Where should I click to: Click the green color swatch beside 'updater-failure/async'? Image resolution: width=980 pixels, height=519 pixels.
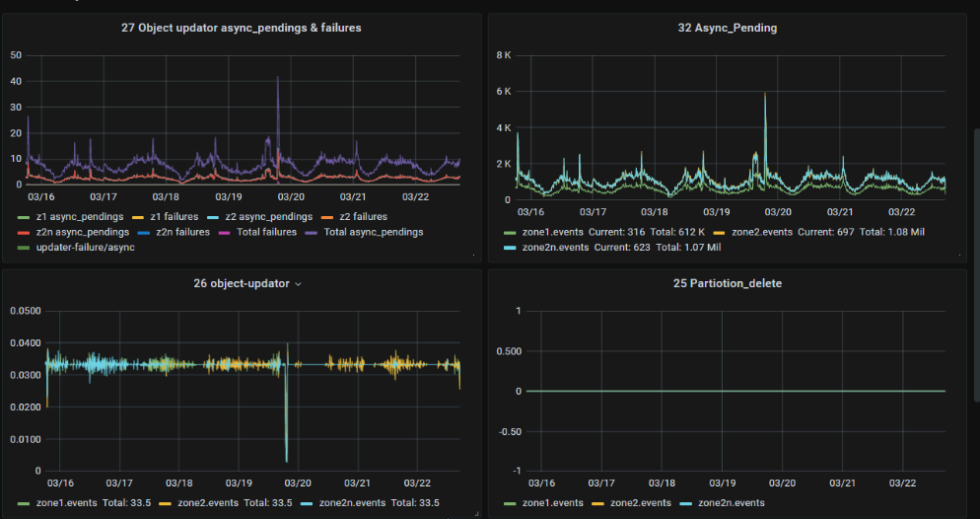[x=23, y=247]
